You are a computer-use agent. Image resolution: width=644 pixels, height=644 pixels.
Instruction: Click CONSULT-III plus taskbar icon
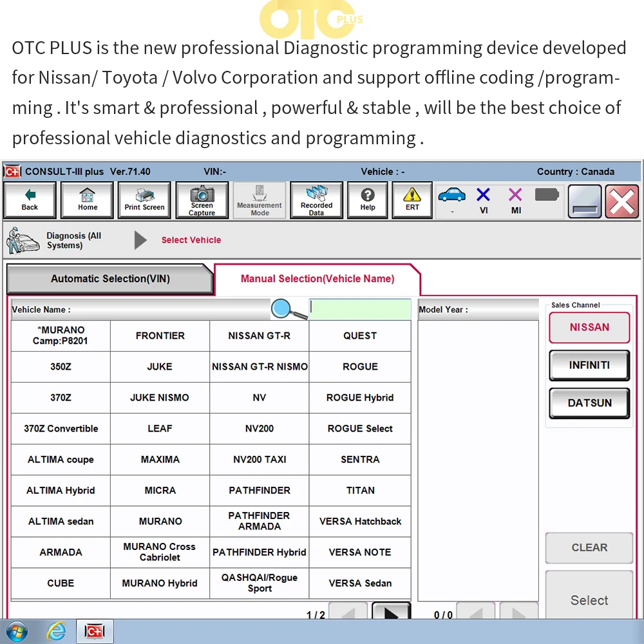tap(95, 631)
